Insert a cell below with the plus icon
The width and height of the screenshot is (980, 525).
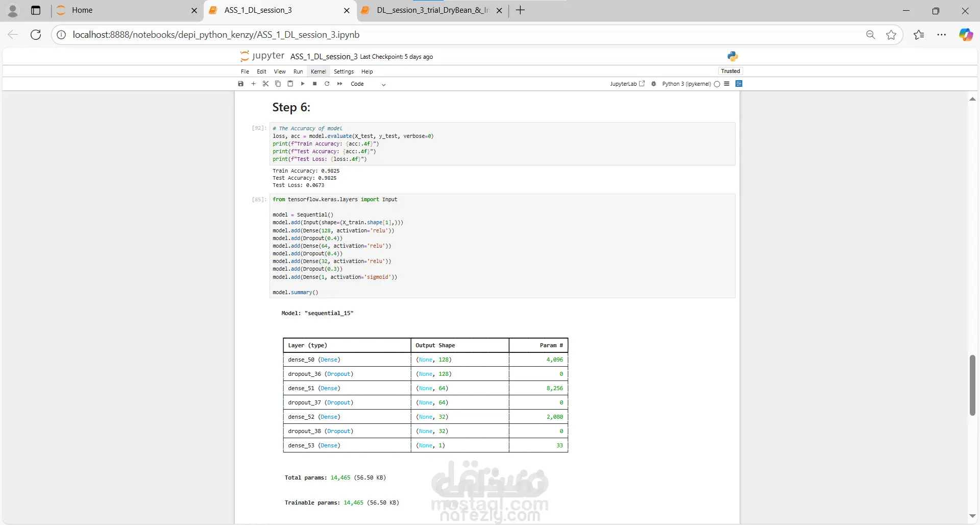click(x=253, y=84)
